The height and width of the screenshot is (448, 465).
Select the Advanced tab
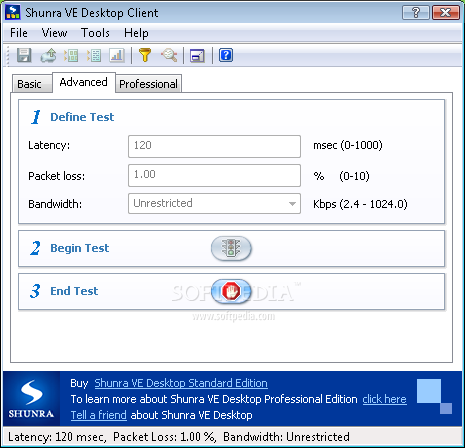84,82
